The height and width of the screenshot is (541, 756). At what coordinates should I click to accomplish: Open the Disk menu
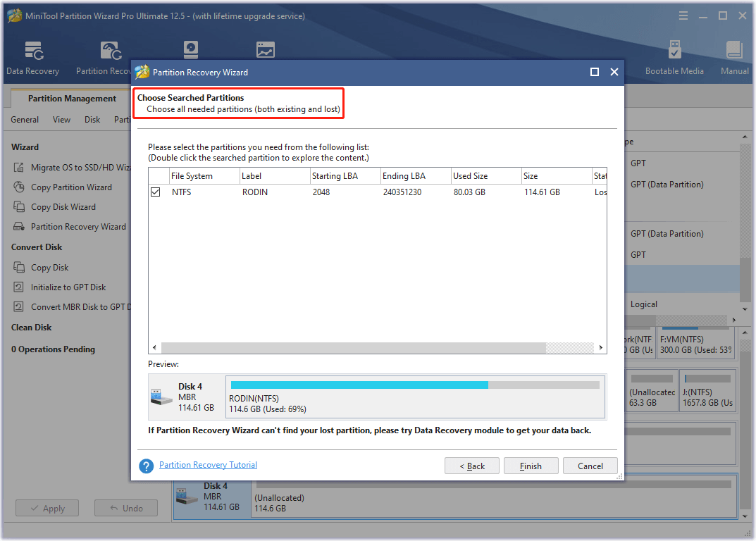(x=92, y=120)
